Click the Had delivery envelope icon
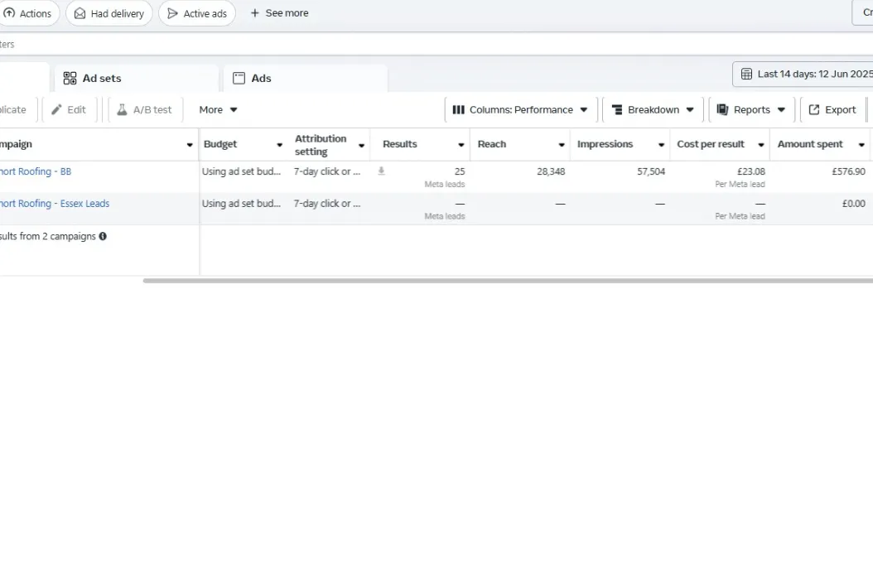Screen dimensions: 873x588 (80, 13)
